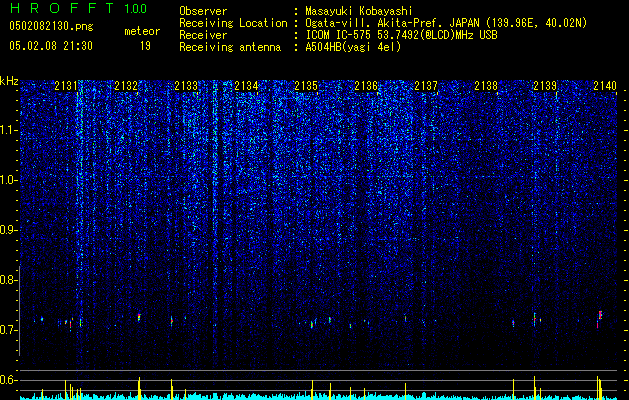Click the Receiving Location label
The image size is (629, 400).
pos(233,23)
